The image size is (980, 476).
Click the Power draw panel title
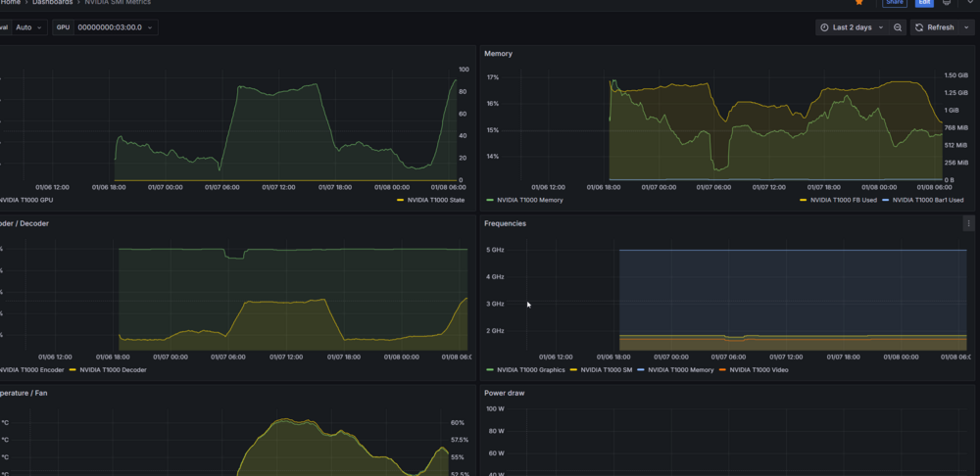click(505, 393)
